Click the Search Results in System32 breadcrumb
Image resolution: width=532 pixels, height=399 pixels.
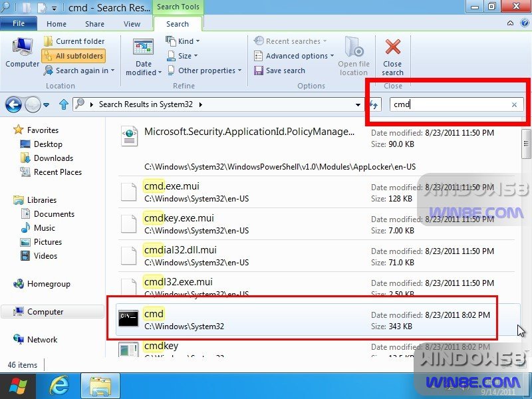tap(146, 104)
